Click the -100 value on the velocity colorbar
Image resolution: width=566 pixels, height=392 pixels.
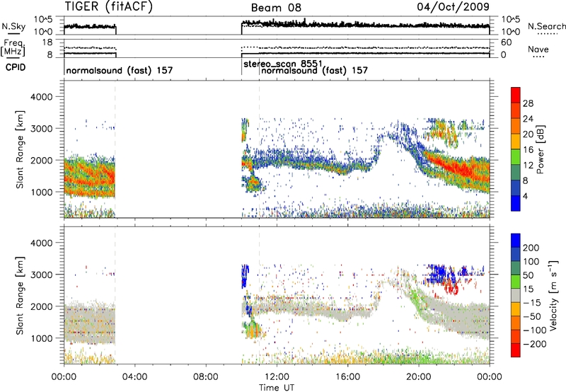(x=535, y=330)
